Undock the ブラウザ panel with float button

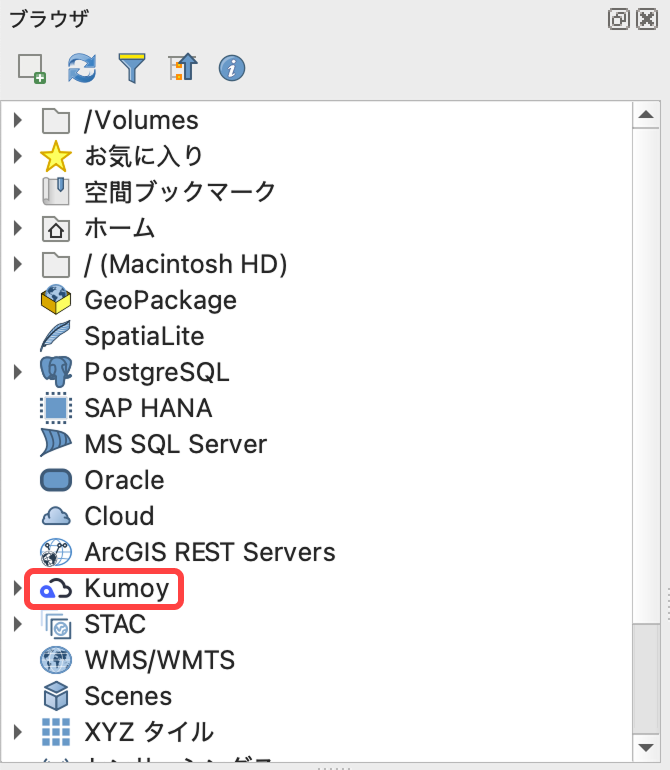click(x=618, y=19)
